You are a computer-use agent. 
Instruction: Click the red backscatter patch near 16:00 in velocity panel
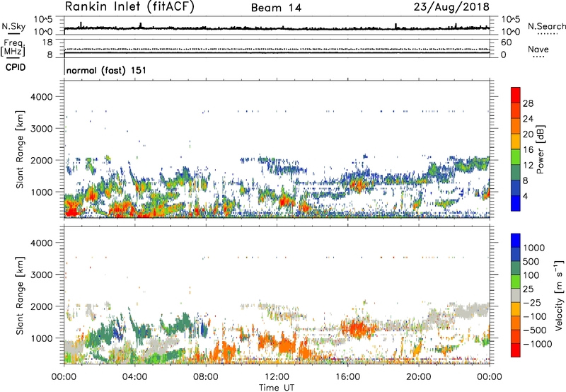[359, 329]
